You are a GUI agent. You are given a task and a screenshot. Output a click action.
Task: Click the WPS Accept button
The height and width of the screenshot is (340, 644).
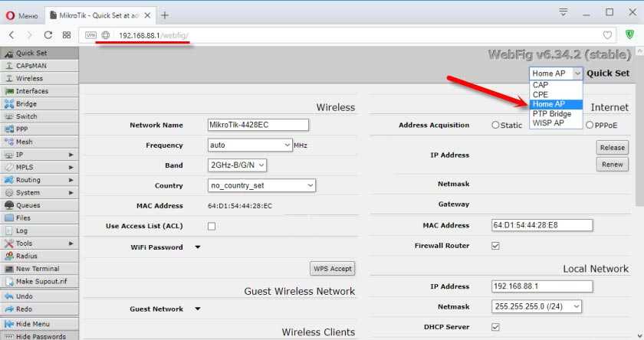[x=332, y=269]
